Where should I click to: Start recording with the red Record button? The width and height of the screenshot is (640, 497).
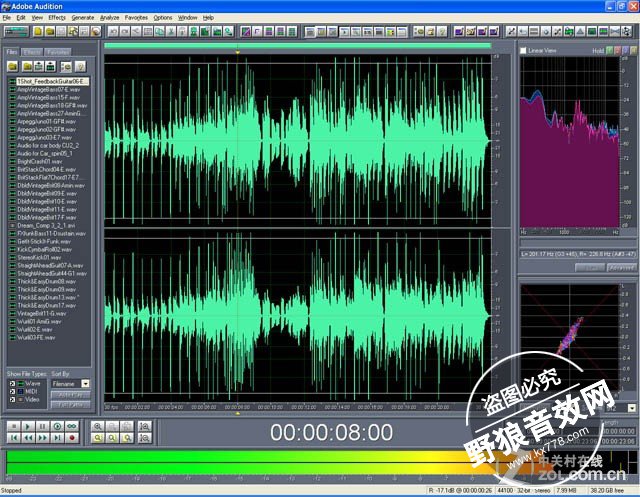[72, 438]
